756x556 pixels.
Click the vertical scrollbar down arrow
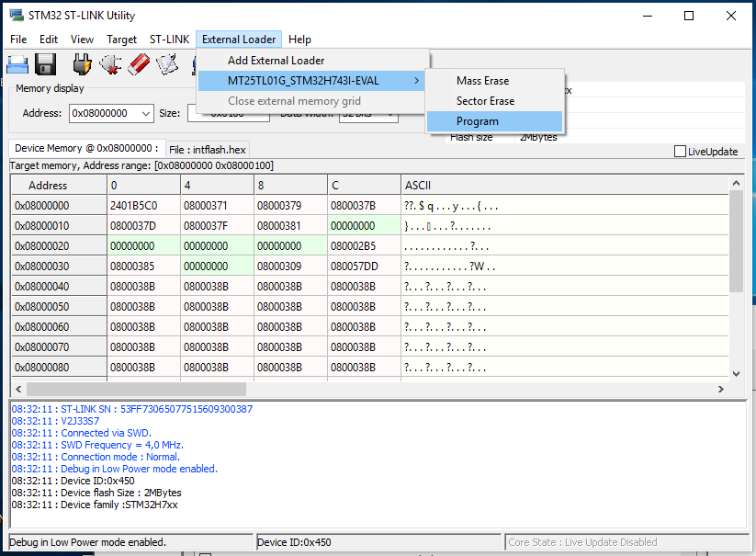click(736, 374)
